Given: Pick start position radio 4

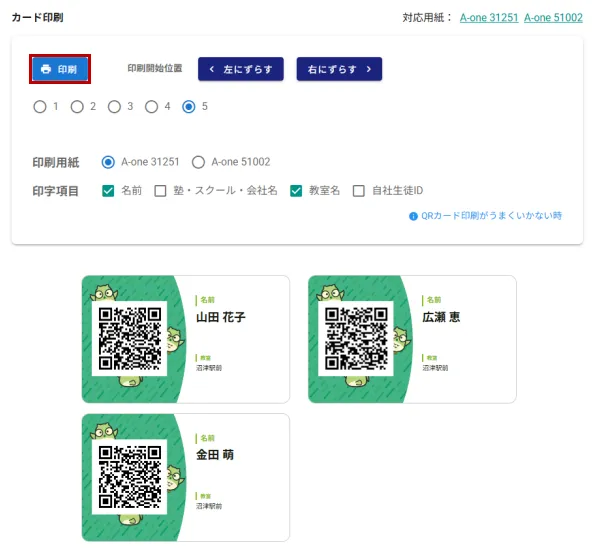Looking at the screenshot, I should (x=151, y=107).
